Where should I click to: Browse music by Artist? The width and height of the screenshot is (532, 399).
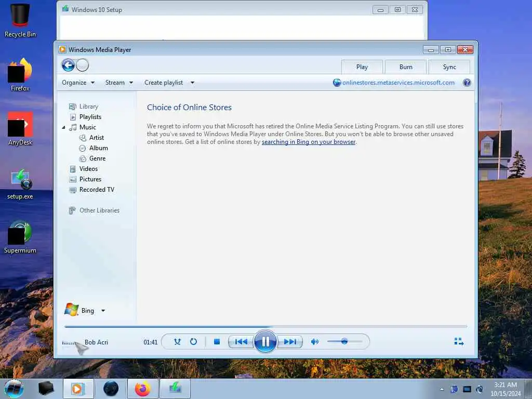(x=96, y=137)
